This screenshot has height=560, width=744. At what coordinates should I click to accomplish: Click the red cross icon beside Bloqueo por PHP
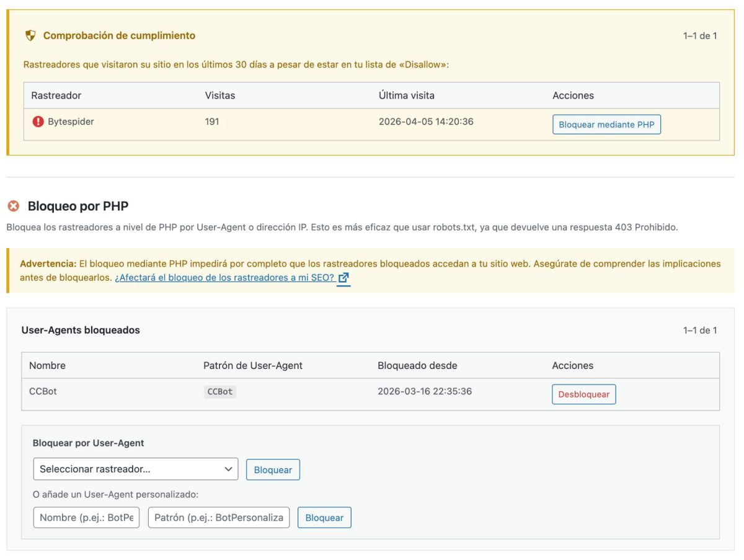(x=13, y=206)
